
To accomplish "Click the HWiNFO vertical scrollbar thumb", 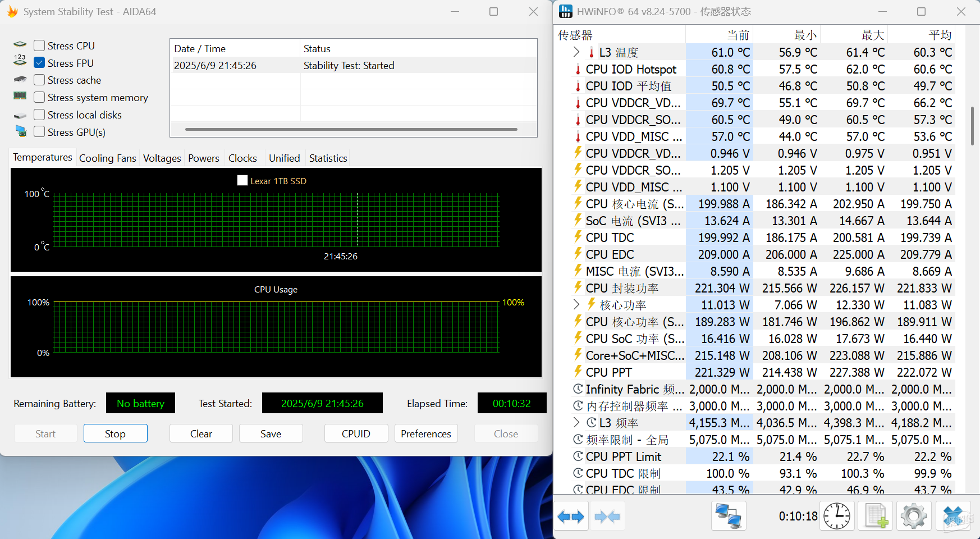I will (x=972, y=126).
